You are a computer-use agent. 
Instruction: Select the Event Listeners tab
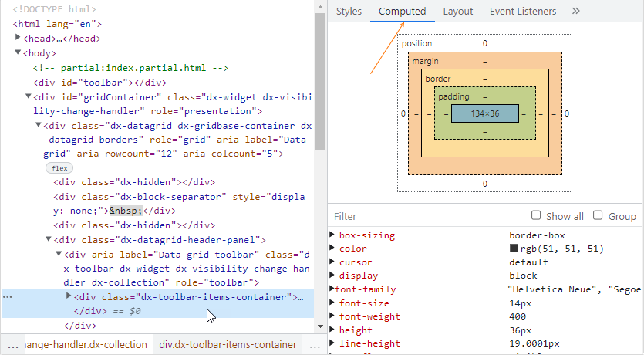click(522, 11)
